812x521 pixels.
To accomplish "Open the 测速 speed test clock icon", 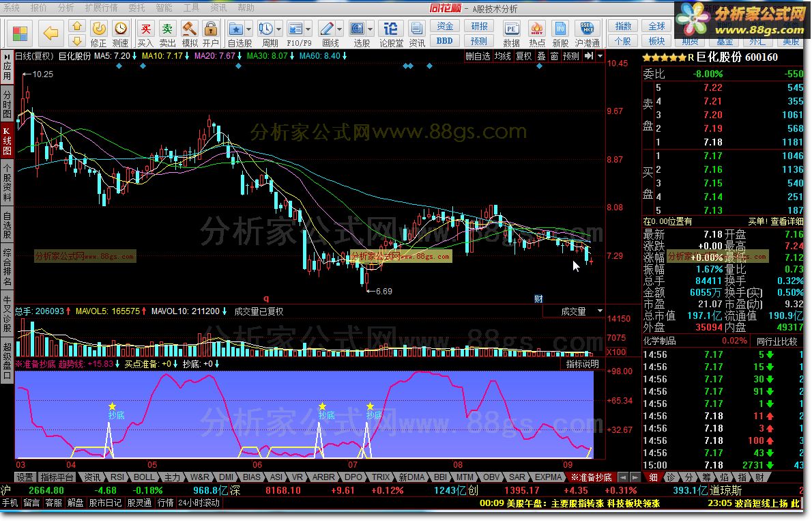I will pyautogui.click(x=120, y=34).
